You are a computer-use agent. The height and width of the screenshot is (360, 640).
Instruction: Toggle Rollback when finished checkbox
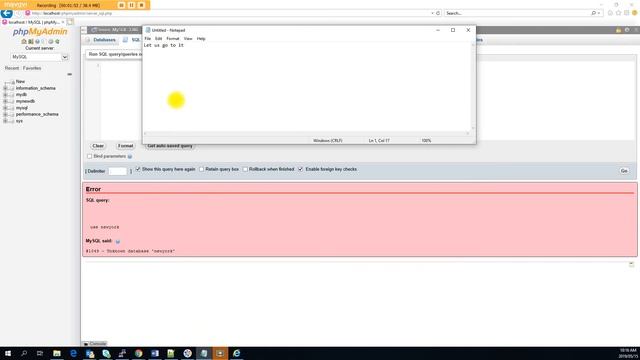[245, 169]
